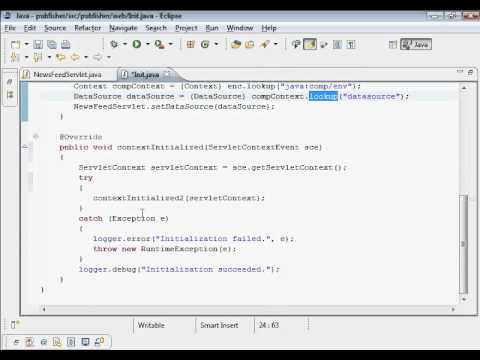Screen dimensions: 480x360
Task: Click the Last Edit Location icon
Action: pos(60,57)
